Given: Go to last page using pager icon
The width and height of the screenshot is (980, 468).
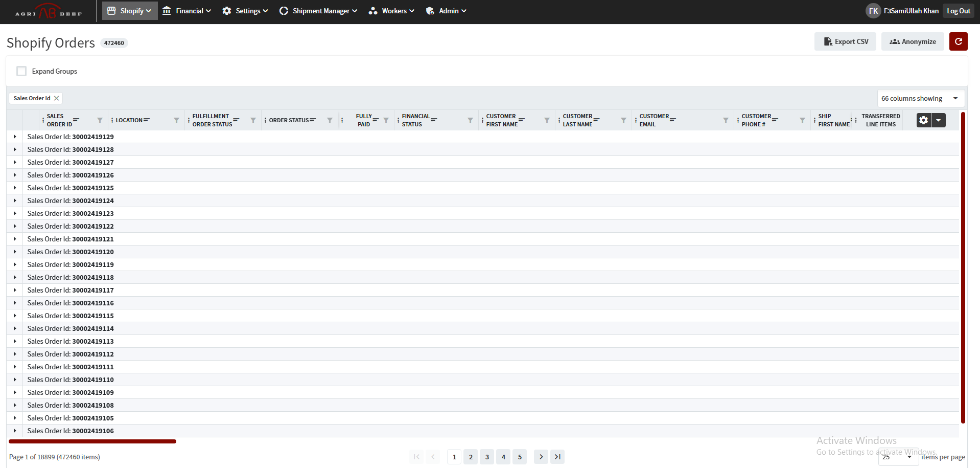Looking at the screenshot, I should click(x=557, y=457).
